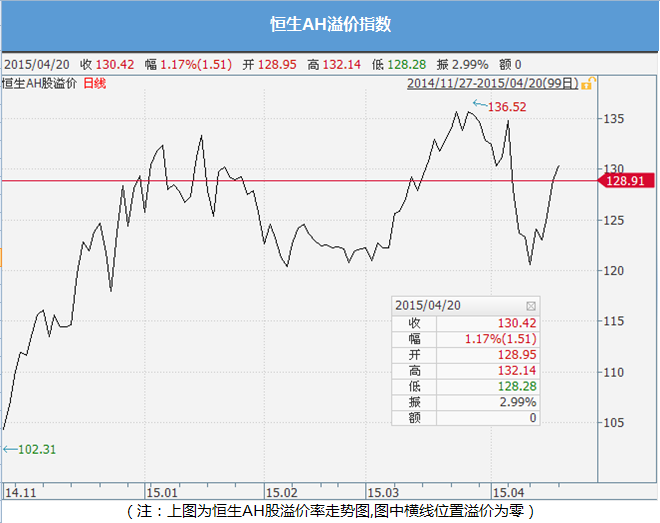
Task: Select the 日线 period label
Action: click(95, 83)
